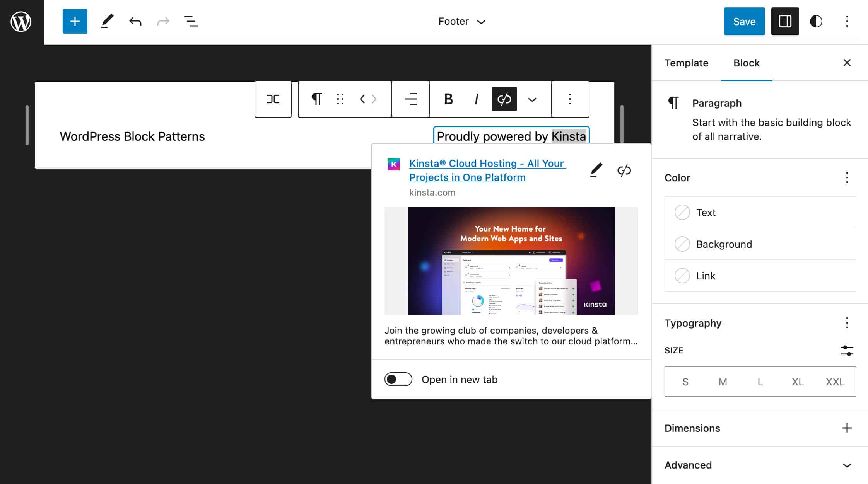The image size is (868, 484).
Task: Expand the Typography panel options menu
Action: click(x=847, y=322)
